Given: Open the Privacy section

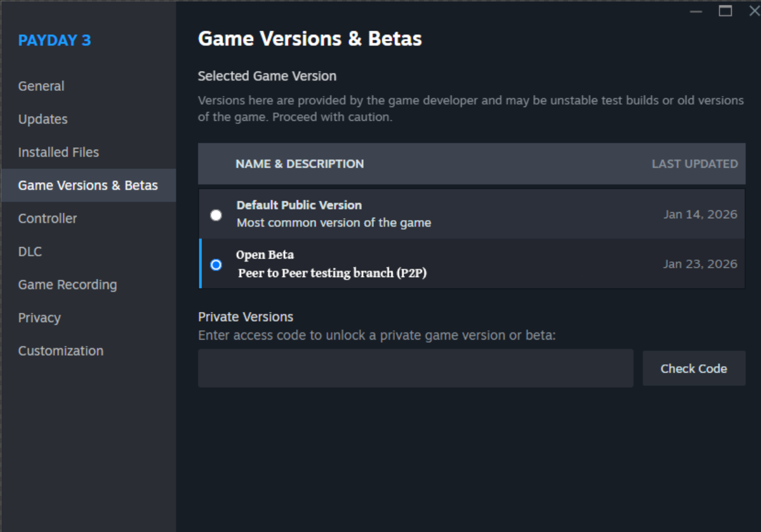Looking at the screenshot, I should [x=39, y=317].
